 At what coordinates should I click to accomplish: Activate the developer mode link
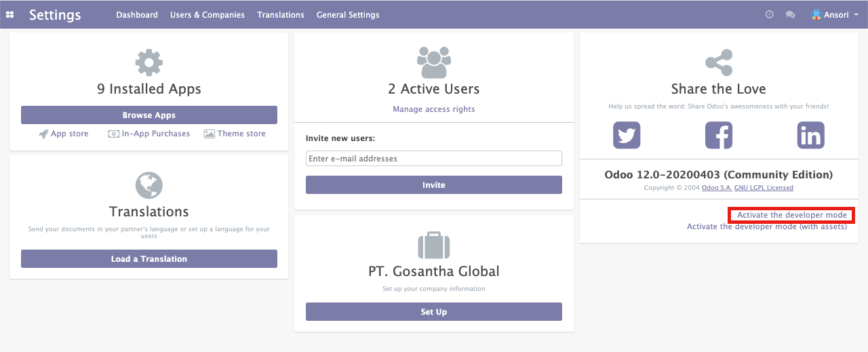(x=792, y=215)
